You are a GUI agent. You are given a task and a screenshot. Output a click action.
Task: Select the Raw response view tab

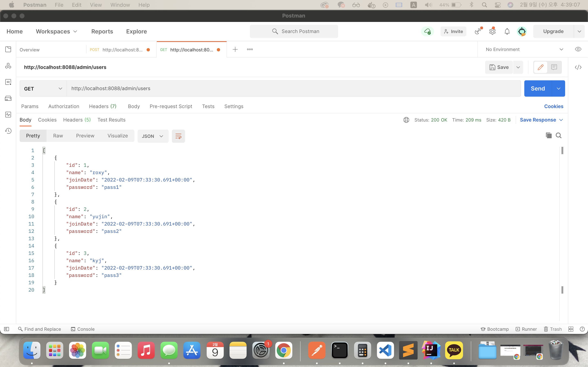point(58,136)
